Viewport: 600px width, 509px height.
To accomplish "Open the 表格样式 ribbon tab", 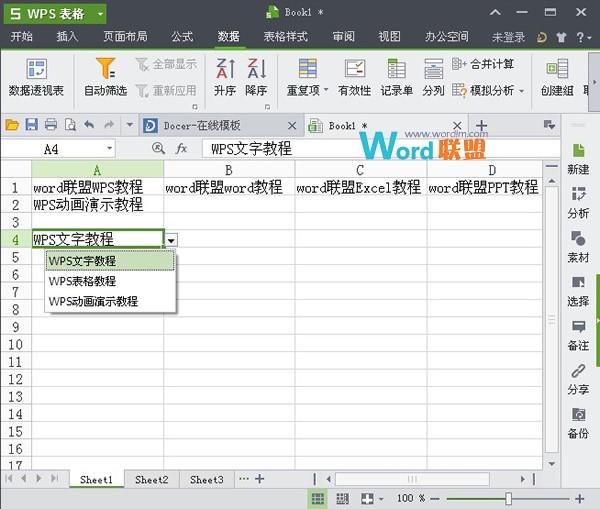I will pyautogui.click(x=285, y=37).
